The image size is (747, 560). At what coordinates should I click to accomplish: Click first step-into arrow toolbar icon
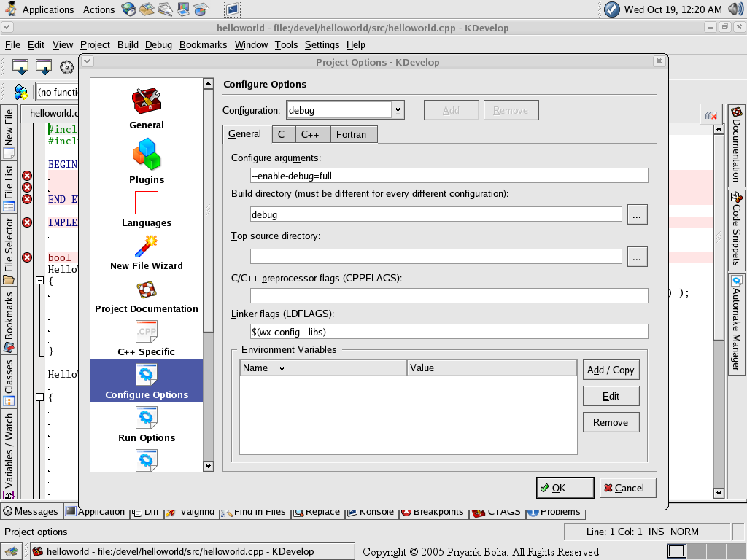(20, 67)
